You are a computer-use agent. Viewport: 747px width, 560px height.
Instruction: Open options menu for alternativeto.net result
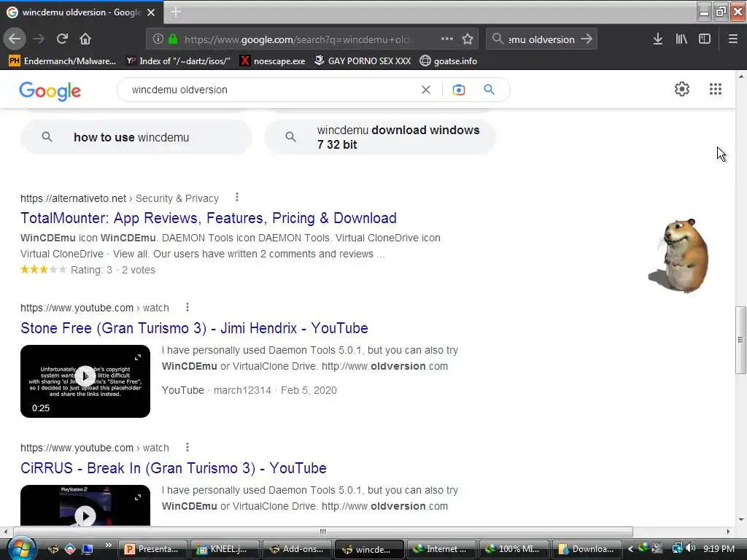pyautogui.click(x=237, y=197)
